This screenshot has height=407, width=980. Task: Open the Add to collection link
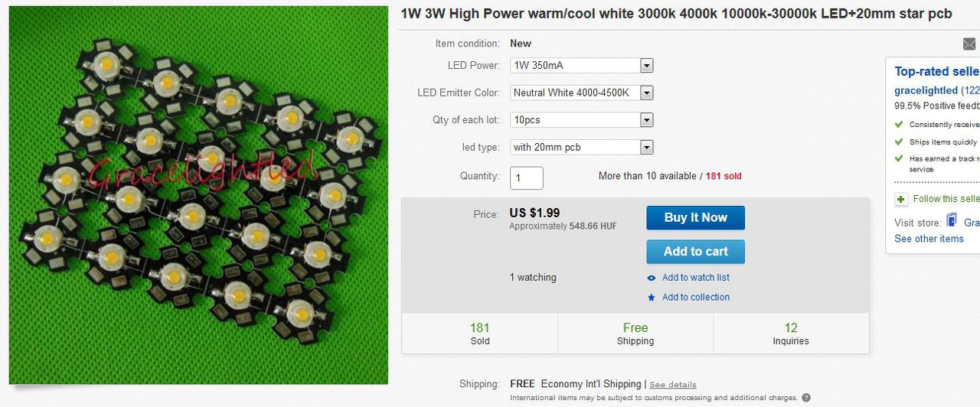696,298
